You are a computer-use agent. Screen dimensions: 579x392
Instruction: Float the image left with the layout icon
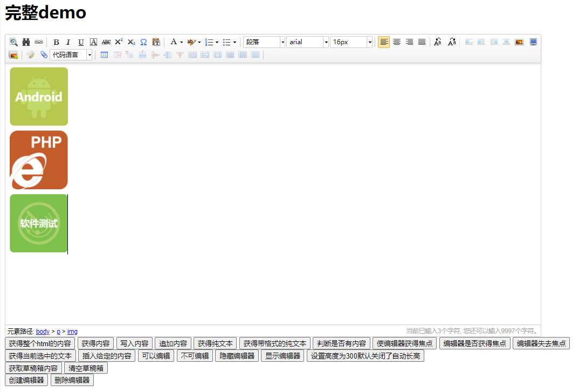481,42
